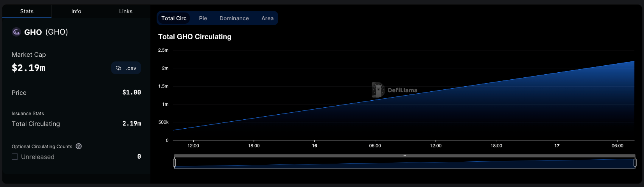Click the 2m y-axis label
Image resolution: width=644 pixels, height=187 pixels.
pyautogui.click(x=165, y=68)
